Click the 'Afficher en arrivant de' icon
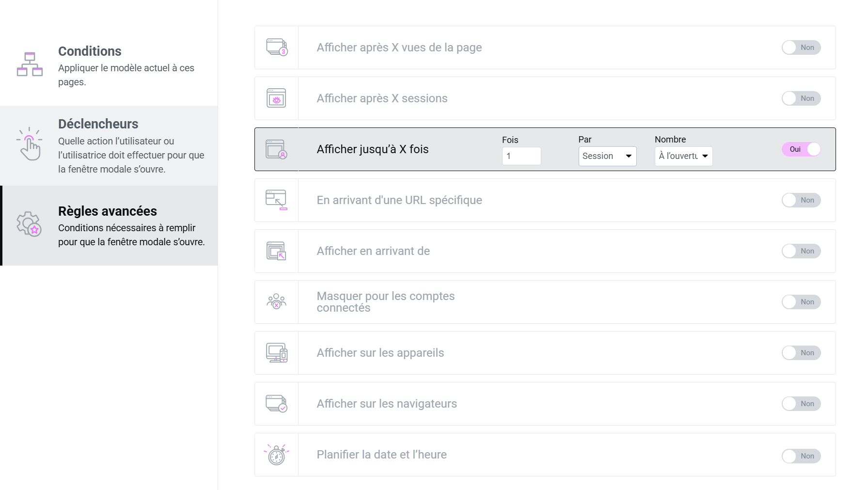 click(276, 251)
